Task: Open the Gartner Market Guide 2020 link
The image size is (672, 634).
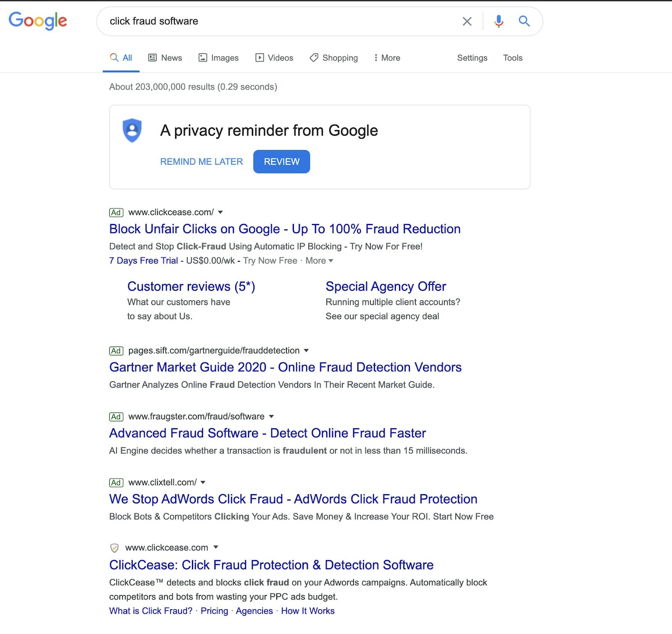Action: point(285,367)
